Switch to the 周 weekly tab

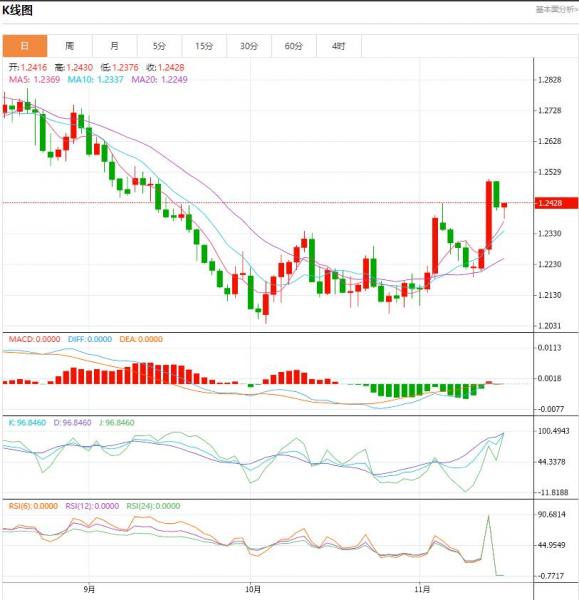70,46
